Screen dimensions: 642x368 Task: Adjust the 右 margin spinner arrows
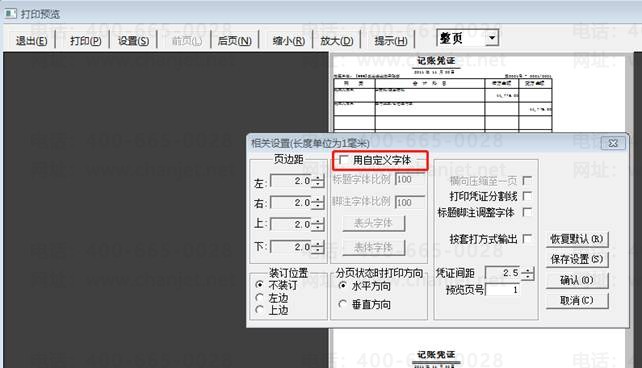pyautogui.click(x=318, y=203)
